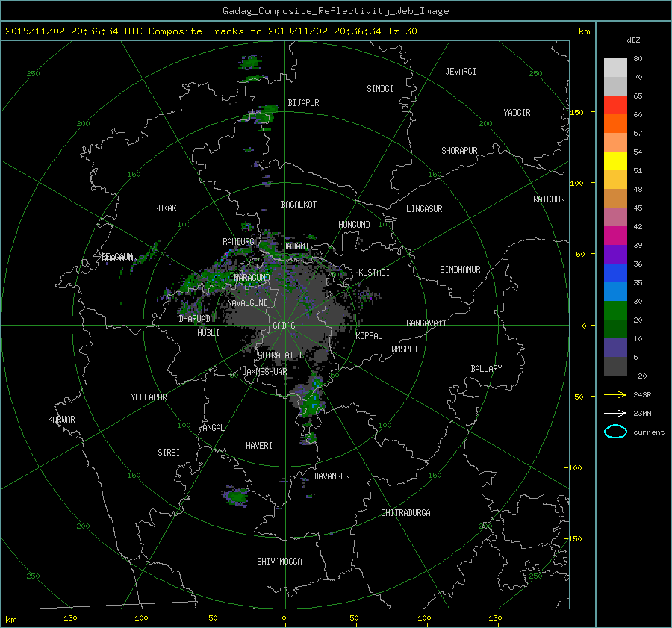Click the white 23MN arrow legend icon
The height and width of the screenshot is (628, 672).
[615, 413]
